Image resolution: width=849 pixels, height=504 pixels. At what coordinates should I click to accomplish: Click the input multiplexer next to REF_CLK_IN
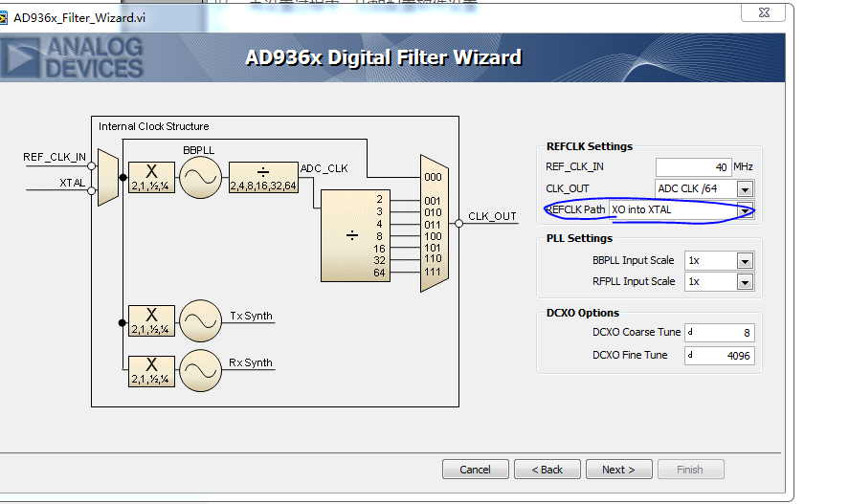(108, 177)
